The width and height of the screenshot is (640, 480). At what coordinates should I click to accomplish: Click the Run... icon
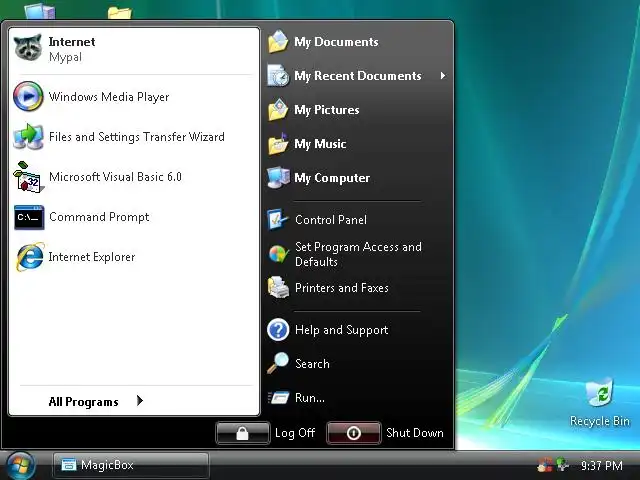coord(278,397)
